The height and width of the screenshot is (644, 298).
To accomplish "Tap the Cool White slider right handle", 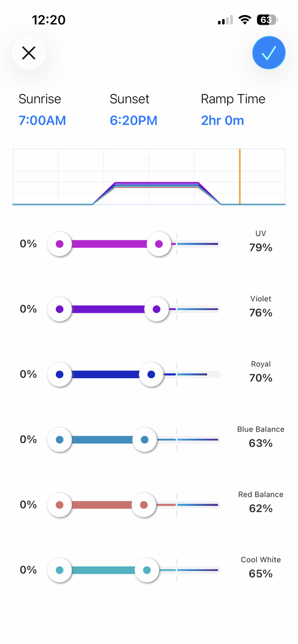I will click(147, 570).
